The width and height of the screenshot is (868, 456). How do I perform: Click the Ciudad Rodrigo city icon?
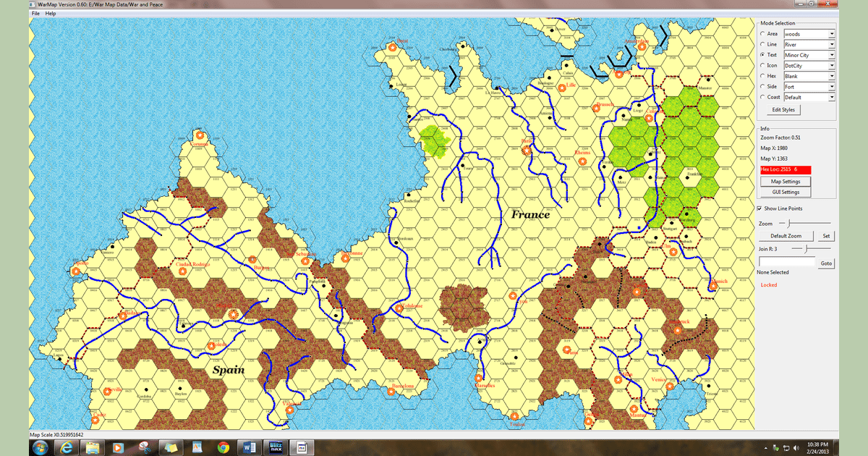(x=182, y=272)
